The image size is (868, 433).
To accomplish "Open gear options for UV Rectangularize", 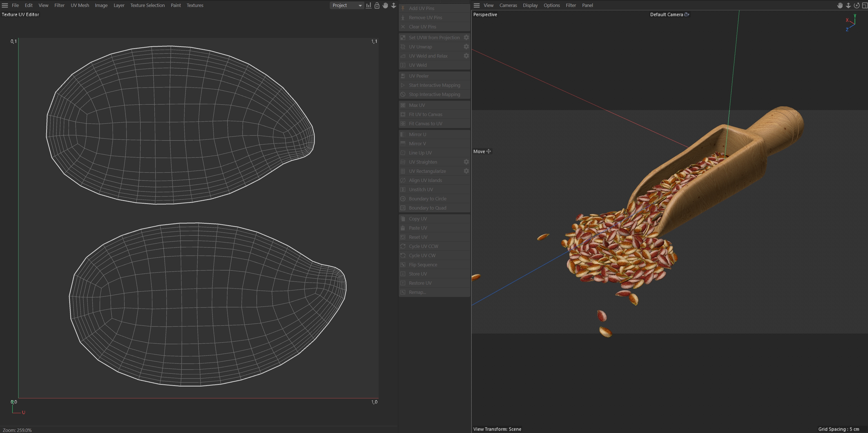I will [x=466, y=171].
